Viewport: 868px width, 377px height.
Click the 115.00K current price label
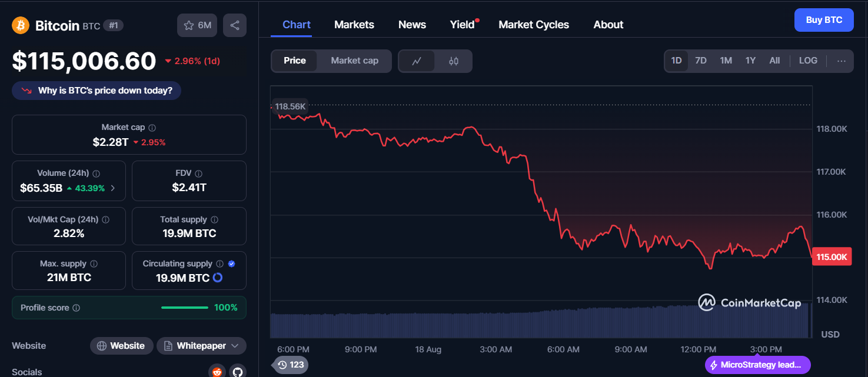pos(832,257)
